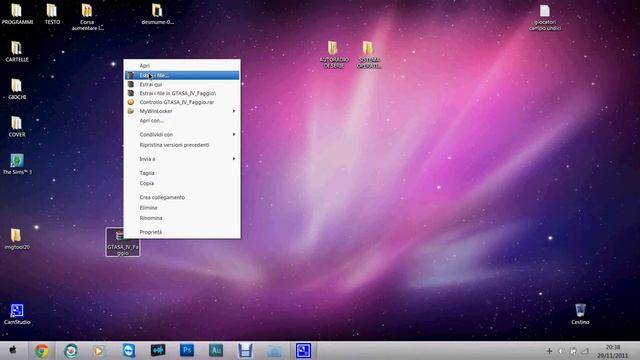Open Proprietà from the context menu
Viewport: 640px width, 360px height.
click(182, 232)
